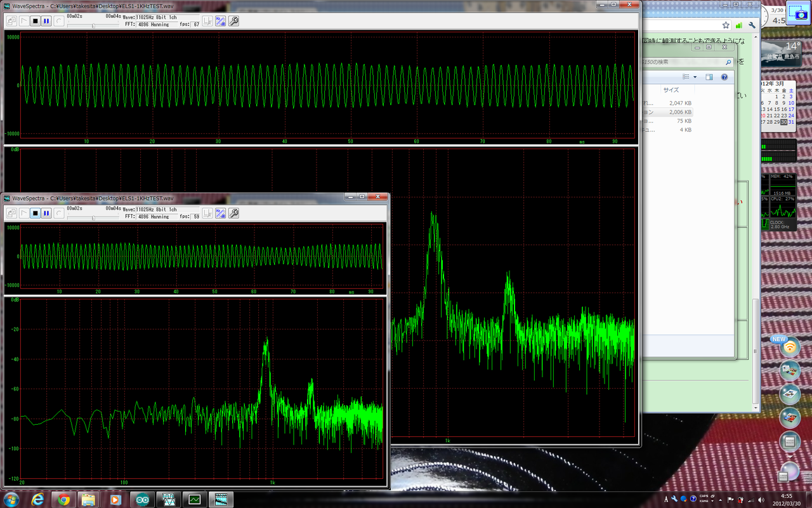Open Chrome's wrench menu
Screen dimensions: 812x508
[x=752, y=25]
